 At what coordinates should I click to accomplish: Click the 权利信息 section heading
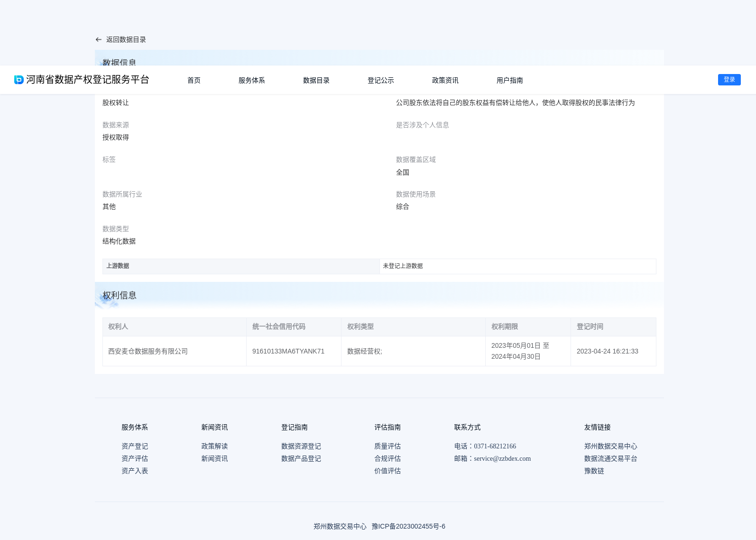coord(120,295)
